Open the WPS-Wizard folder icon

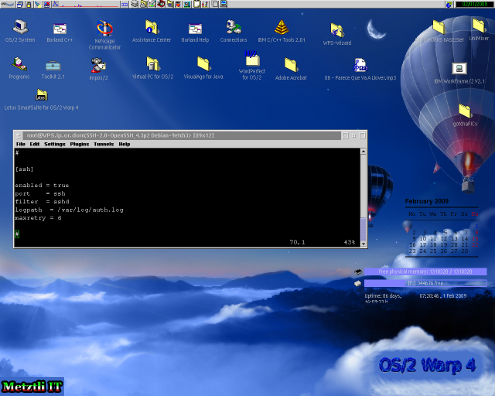pos(337,30)
